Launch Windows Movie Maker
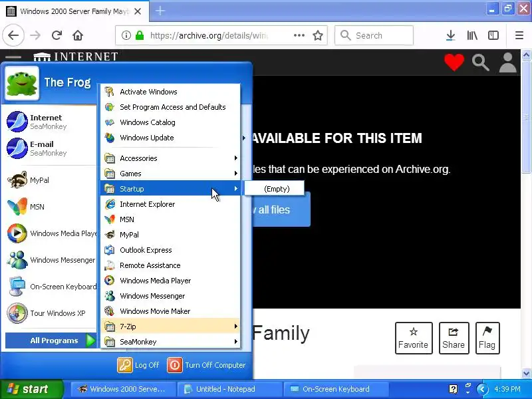 (170, 311)
